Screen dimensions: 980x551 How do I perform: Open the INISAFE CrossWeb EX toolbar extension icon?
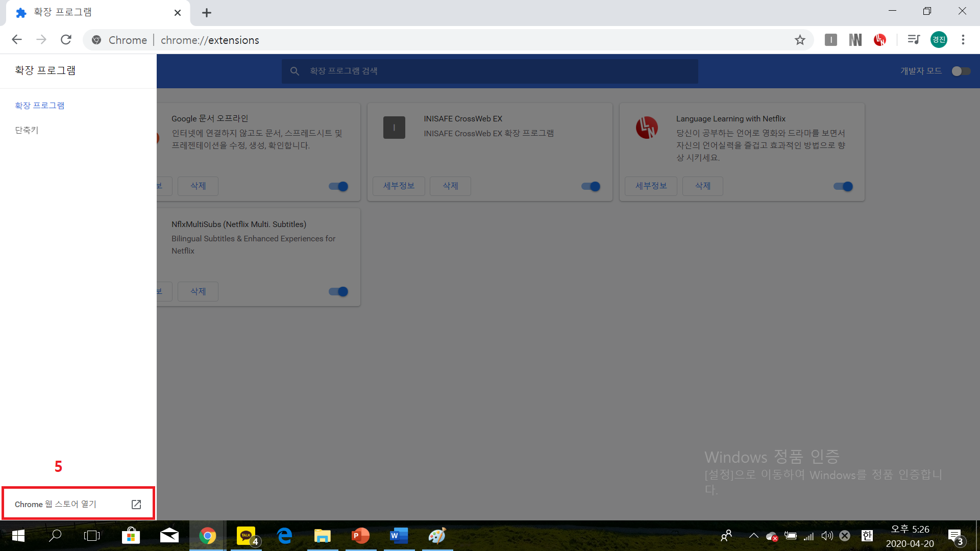tap(830, 40)
